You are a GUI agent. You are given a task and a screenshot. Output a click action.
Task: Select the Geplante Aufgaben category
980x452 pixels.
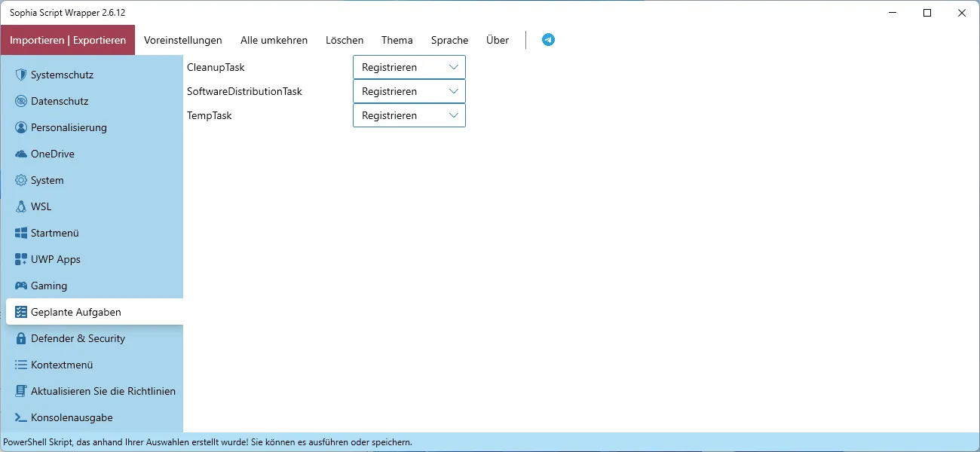(94, 312)
